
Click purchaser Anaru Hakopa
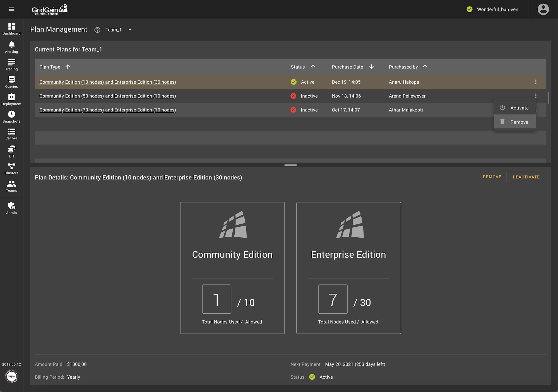(x=404, y=82)
